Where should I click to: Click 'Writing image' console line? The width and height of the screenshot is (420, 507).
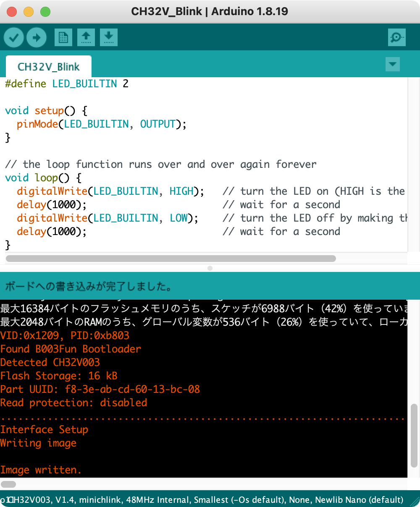coord(38,443)
